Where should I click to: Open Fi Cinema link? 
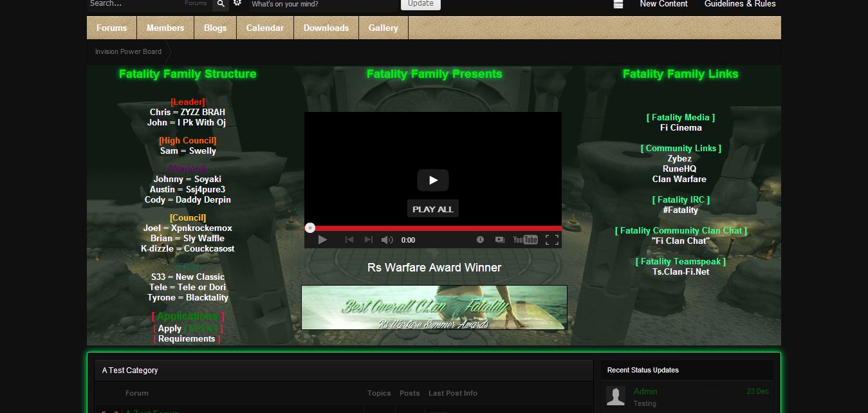click(681, 127)
